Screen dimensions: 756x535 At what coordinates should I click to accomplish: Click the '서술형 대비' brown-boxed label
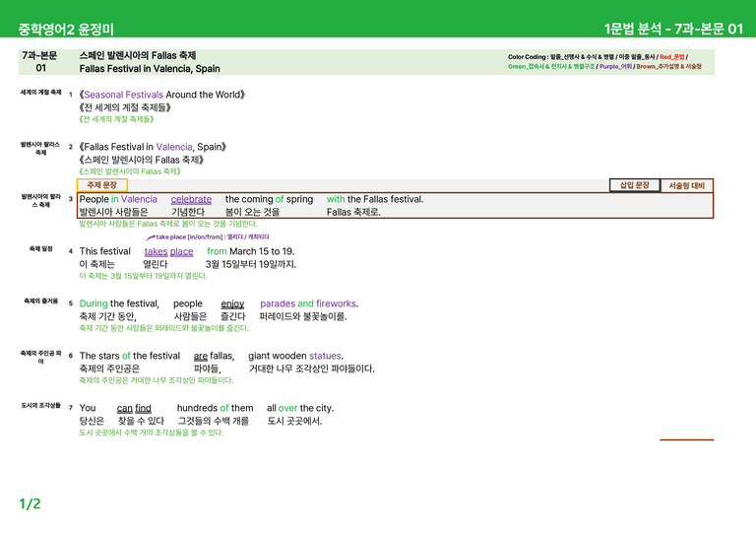(686, 186)
